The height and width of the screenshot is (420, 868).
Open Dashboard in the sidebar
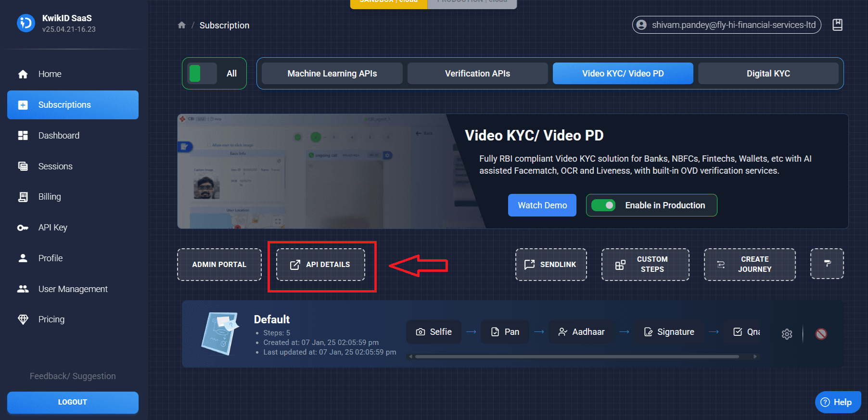click(x=73, y=136)
